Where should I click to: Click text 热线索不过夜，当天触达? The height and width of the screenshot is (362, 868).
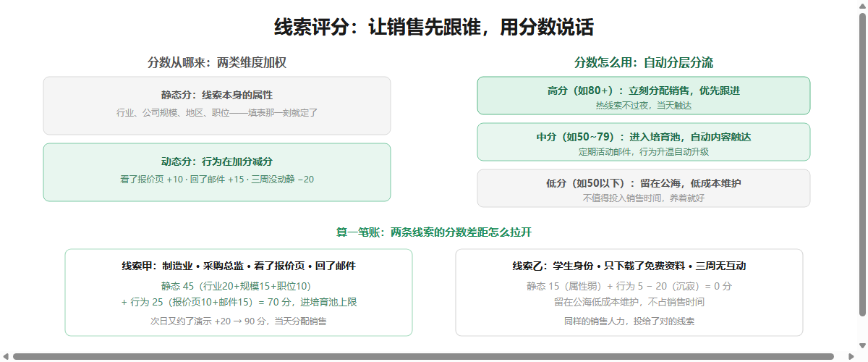644,105
